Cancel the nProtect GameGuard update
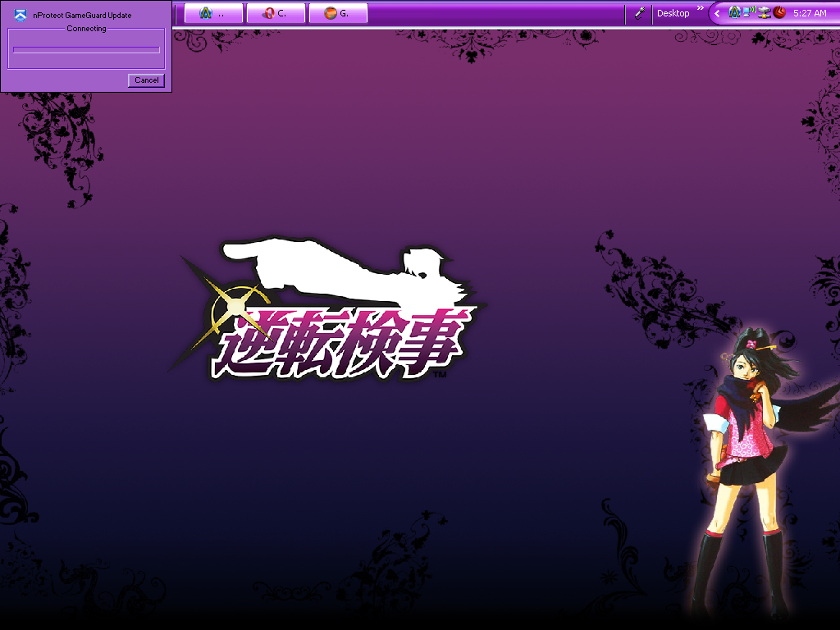This screenshot has width=840, height=630. (146, 80)
